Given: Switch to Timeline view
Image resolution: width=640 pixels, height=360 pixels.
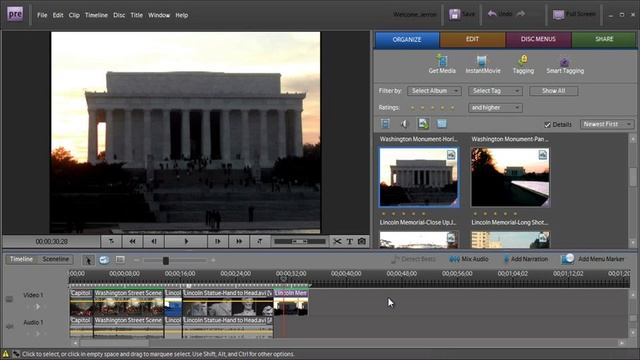Looking at the screenshot, I should point(21,259).
